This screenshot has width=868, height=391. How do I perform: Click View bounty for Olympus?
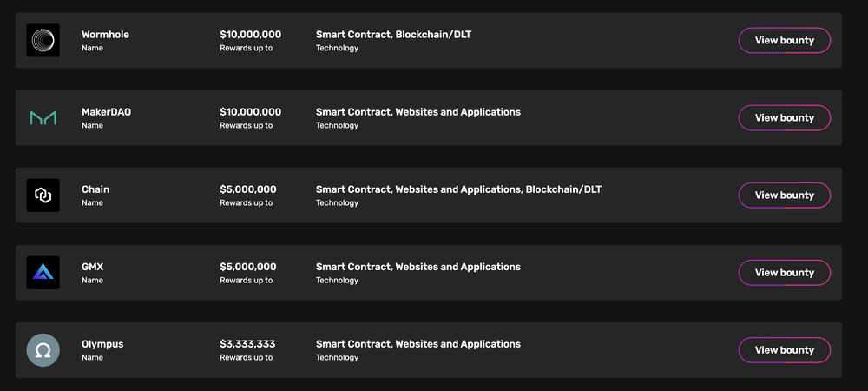(785, 350)
